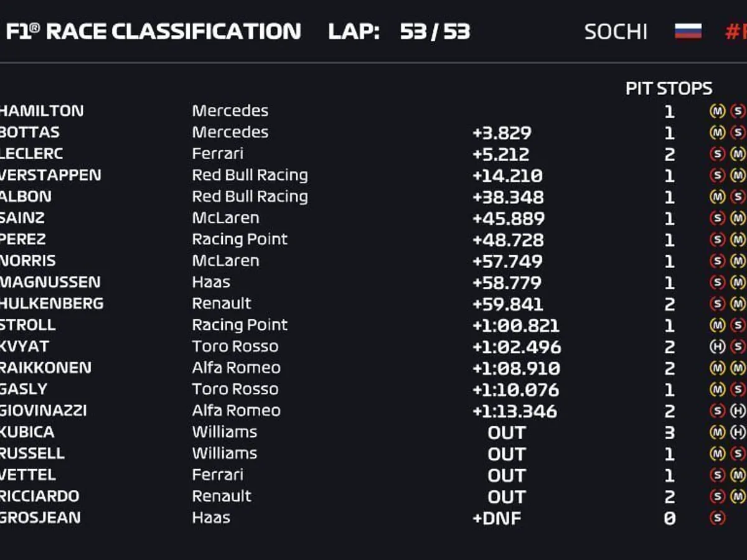
Task: Click Kvyat's hard tyre icon
Action: tap(717, 347)
